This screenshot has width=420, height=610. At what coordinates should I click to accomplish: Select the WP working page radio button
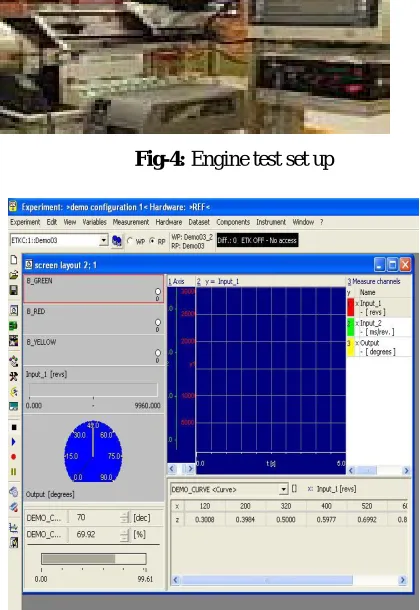point(130,241)
